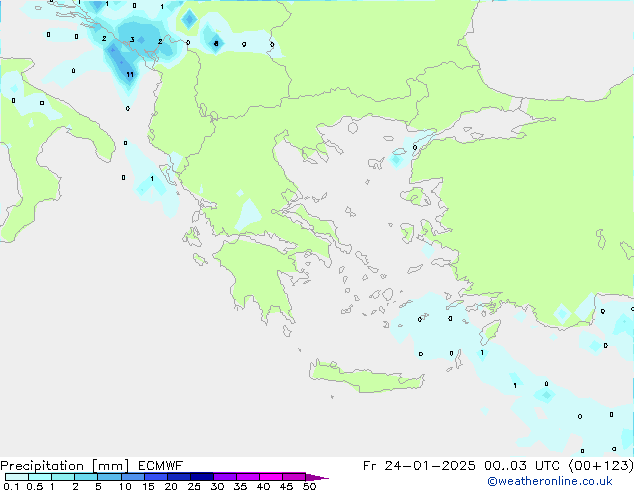Pick the 15–20 mm legend color swatch
The image size is (634, 490).
click(x=156, y=477)
